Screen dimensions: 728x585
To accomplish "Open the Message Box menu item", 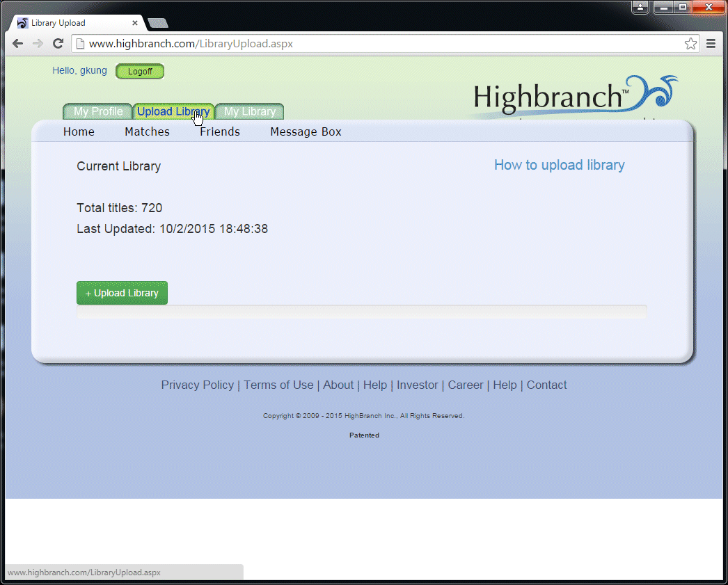I will pos(306,131).
